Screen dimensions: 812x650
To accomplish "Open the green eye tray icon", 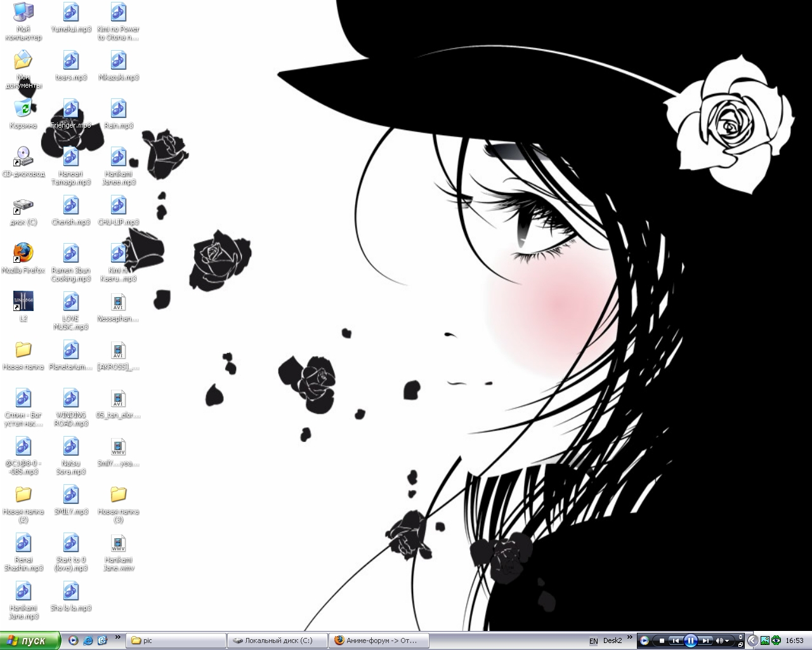I will 775,640.
